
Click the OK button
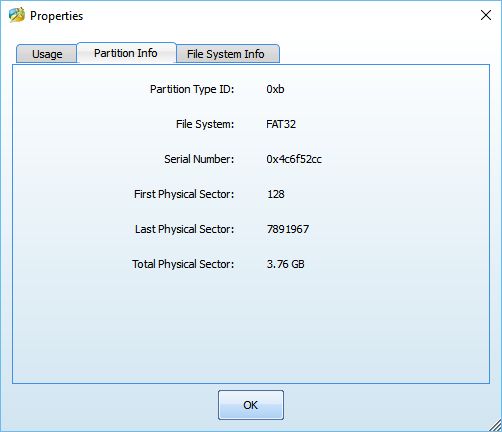click(251, 405)
